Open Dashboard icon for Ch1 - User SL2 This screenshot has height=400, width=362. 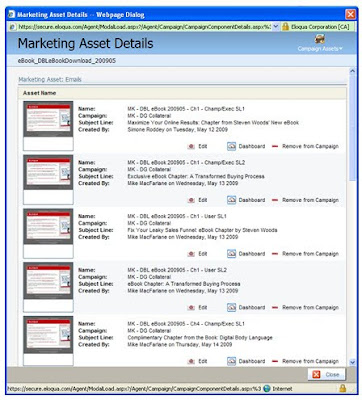(x=231, y=307)
